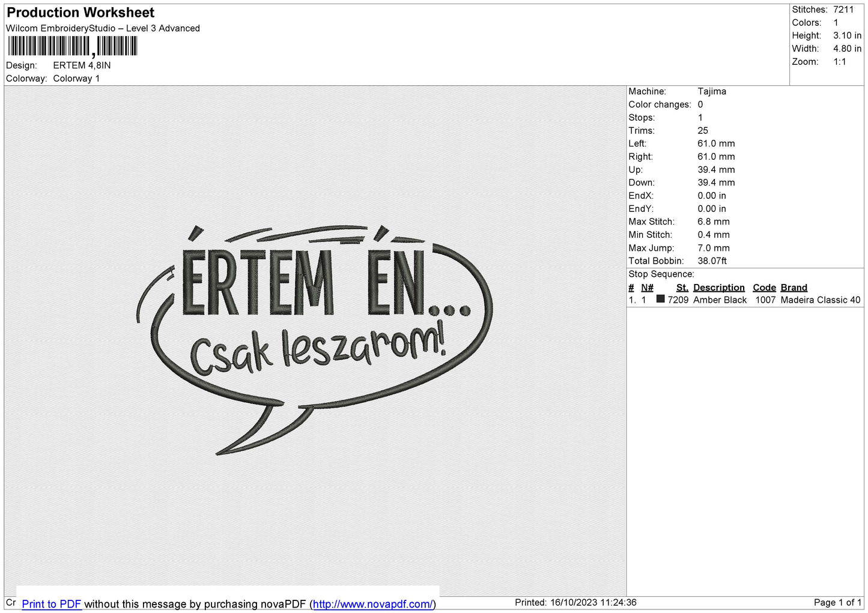Click the 'Code' column header
868x613 pixels.
tap(764, 288)
